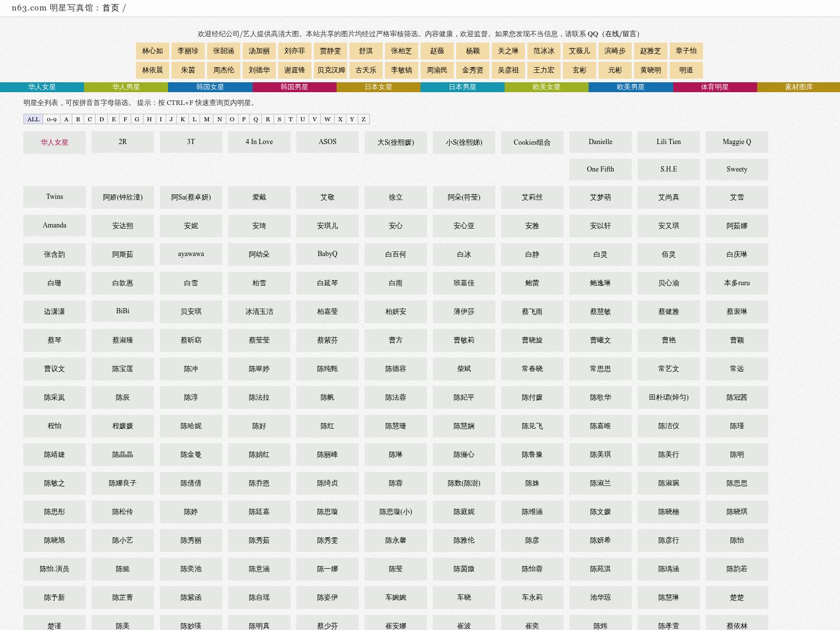Open the ayawawa tile
Viewport: 840px width, 630px height.
[x=191, y=254]
